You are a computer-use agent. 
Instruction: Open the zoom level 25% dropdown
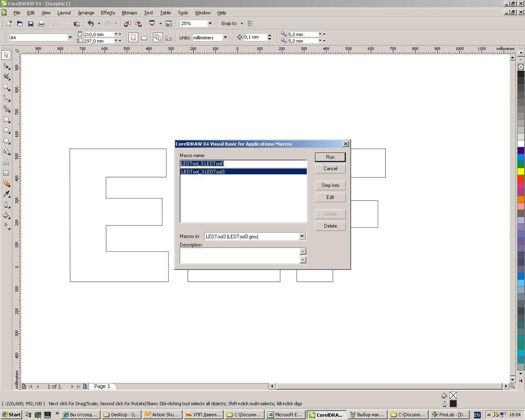click(x=210, y=23)
